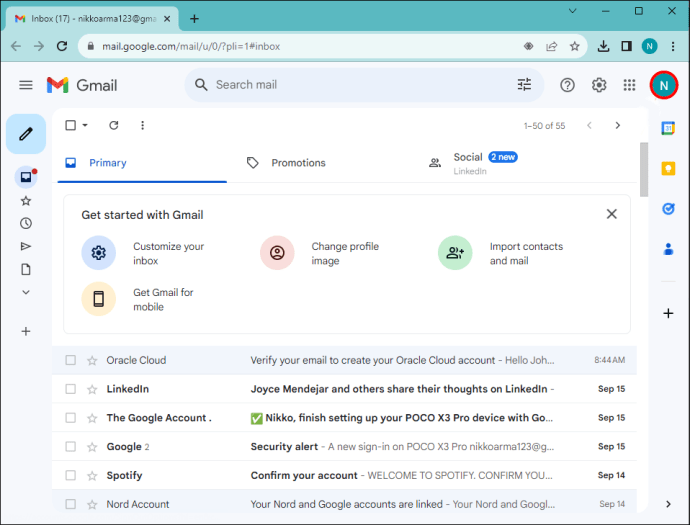Open the Oracle Cloud verify email message

tap(344, 360)
